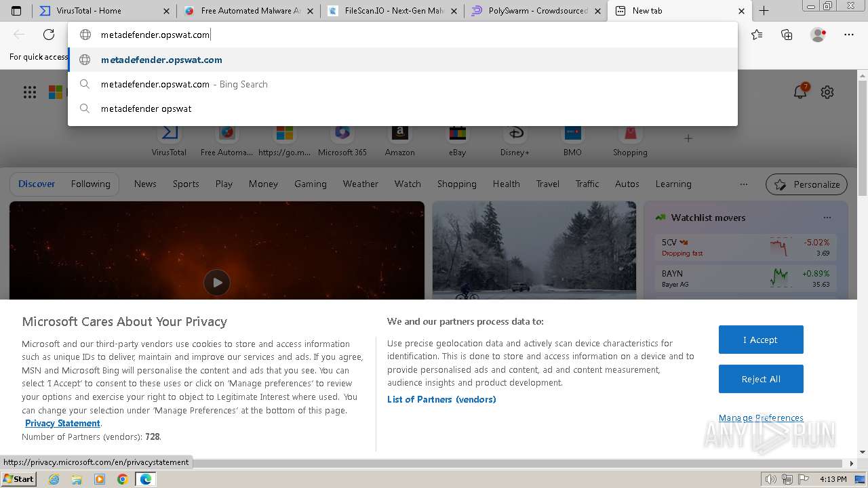This screenshot has height=488, width=868.
Task: Open Amazon quick link tile
Action: [x=399, y=140]
